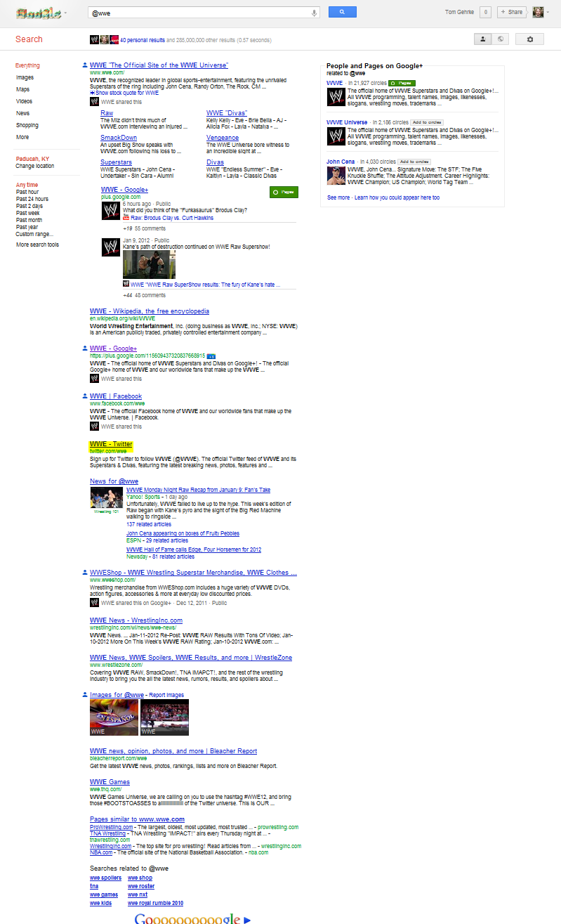Click Add to circles for WWE Universe

click(x=426, y=122)
